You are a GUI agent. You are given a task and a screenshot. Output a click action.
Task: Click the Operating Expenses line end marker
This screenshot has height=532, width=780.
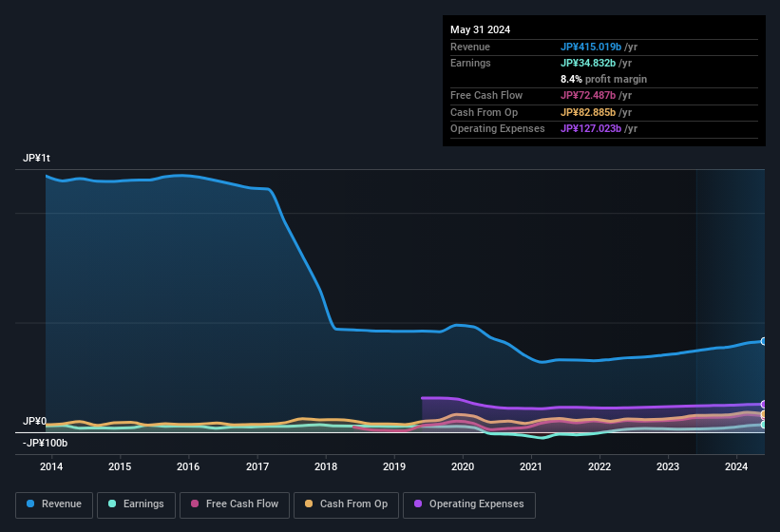(763, 405)
